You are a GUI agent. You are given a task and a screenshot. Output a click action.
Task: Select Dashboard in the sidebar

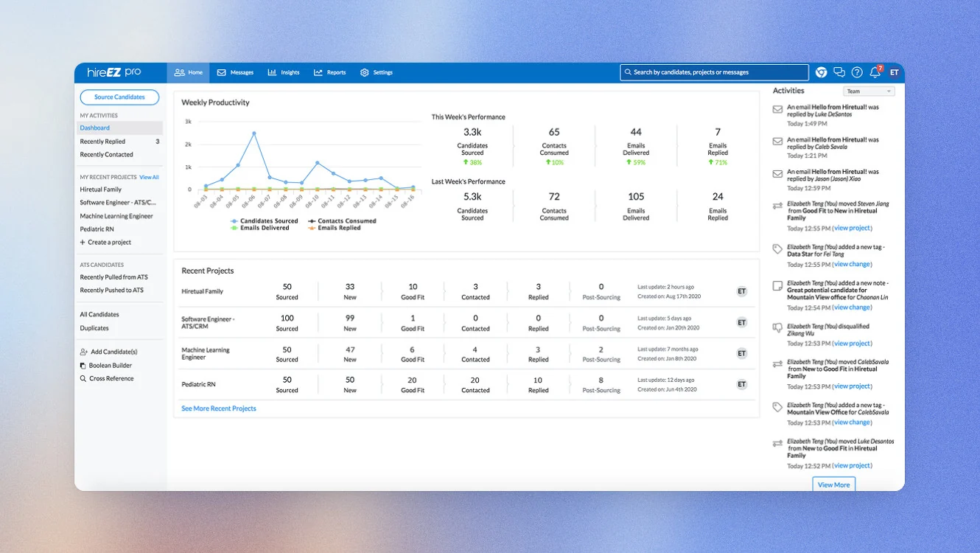(x=119, y=128)
